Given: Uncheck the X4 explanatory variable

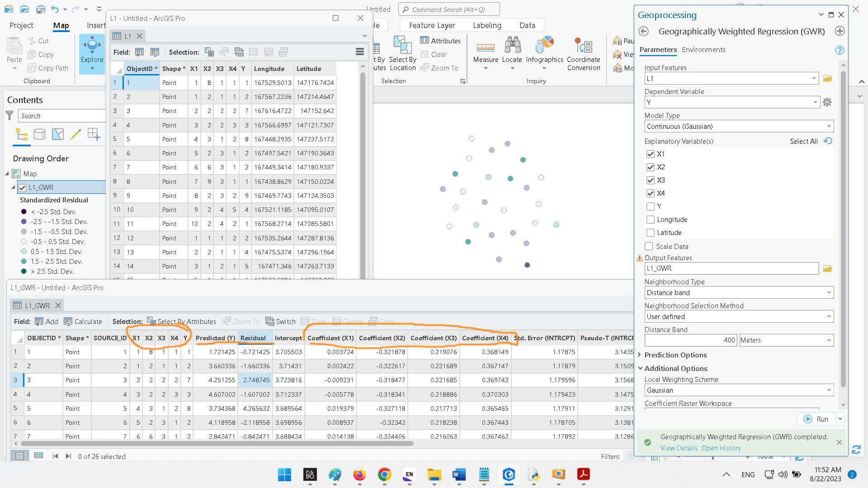Looking at the screenshot, I should (x=650, y=193).
